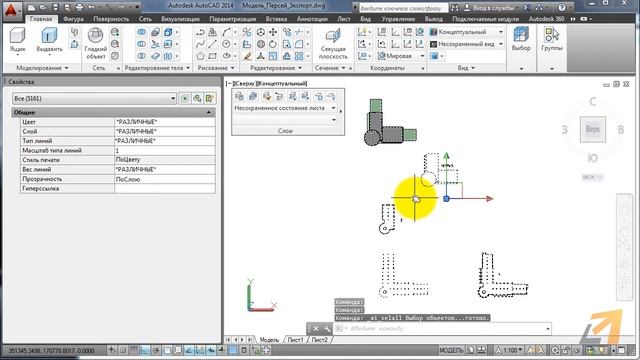
Task: Switch to the Autodesk 360 ribbon tab
Action: tap(546, 19)
